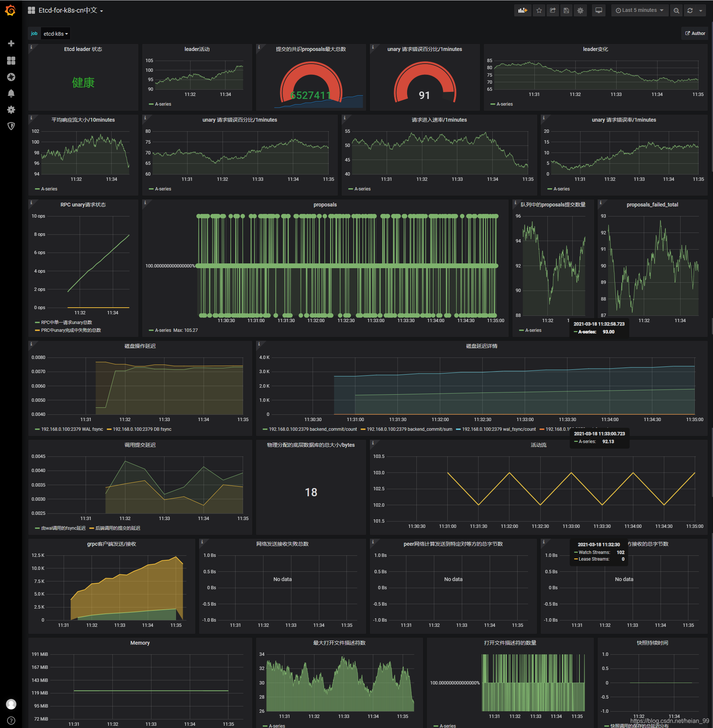Click the A-series color swatch in leader变化 legend

[493, 104]
